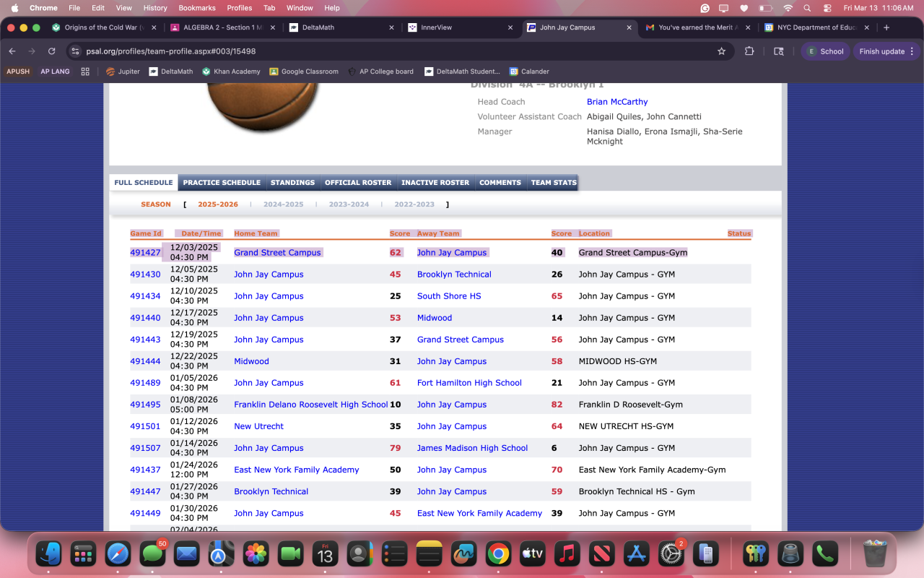
Task: Click the Spotlight search icon in menu bar
Action: coord(807,8)
